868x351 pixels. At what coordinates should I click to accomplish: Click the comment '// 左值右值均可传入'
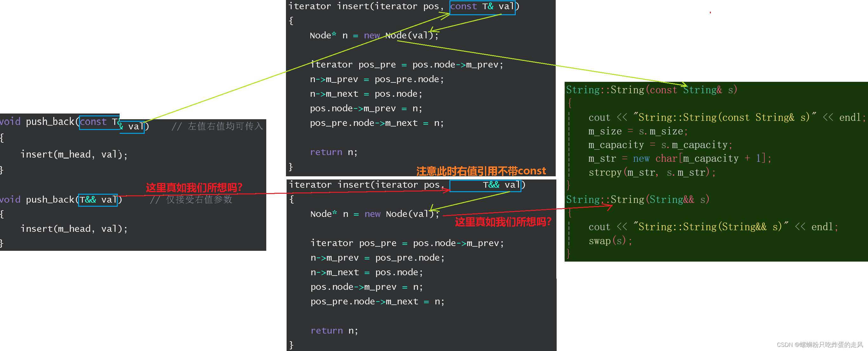[217, 126]
